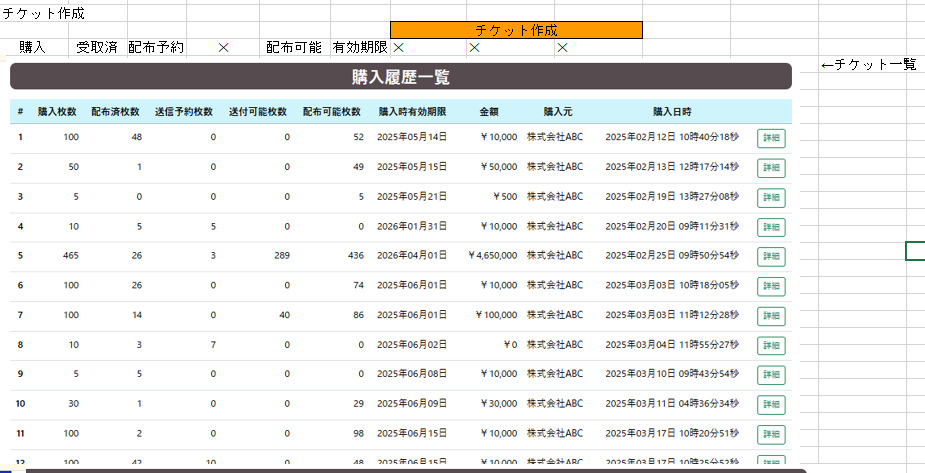
Task: Select the 配布予約 spreadsheet cell
Action: 156,47
